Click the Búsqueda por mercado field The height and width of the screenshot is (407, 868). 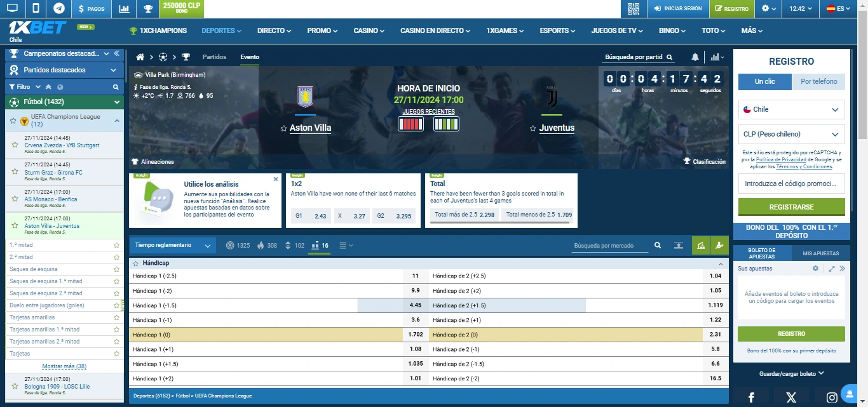pos(610,246)
